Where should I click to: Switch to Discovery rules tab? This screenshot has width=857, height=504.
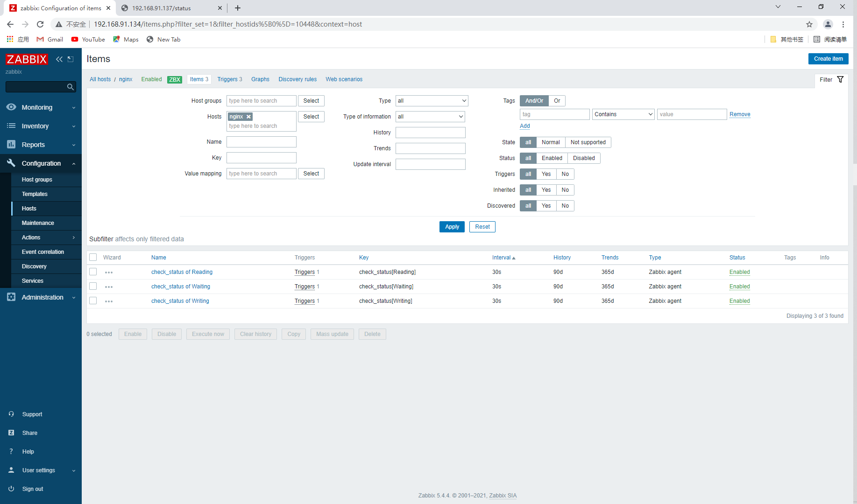click(x=297, y=79)
